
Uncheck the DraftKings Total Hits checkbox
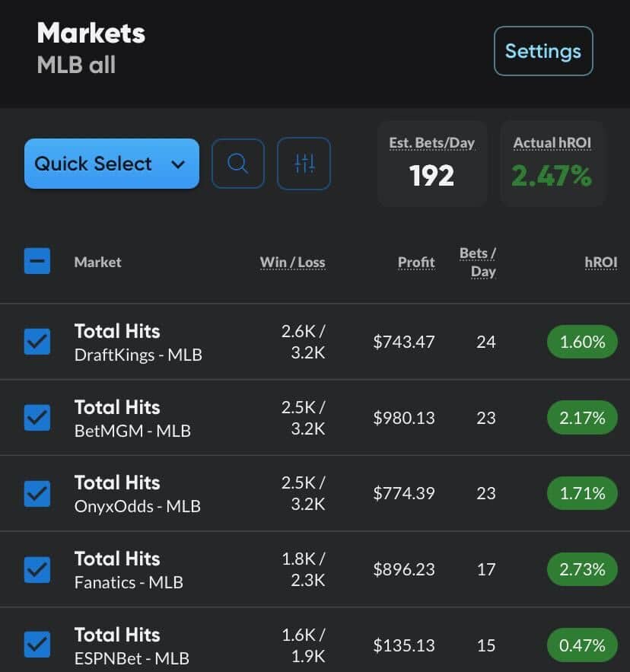(37, 342)
